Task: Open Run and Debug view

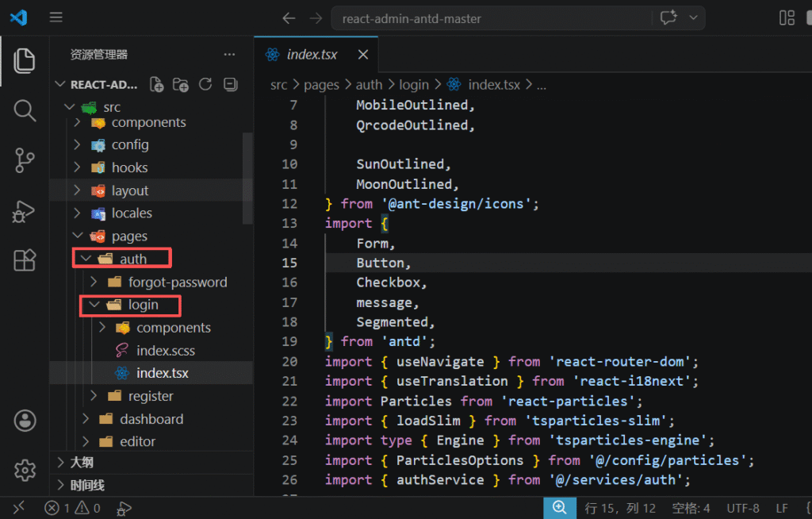Action: (x=25, y=211)
